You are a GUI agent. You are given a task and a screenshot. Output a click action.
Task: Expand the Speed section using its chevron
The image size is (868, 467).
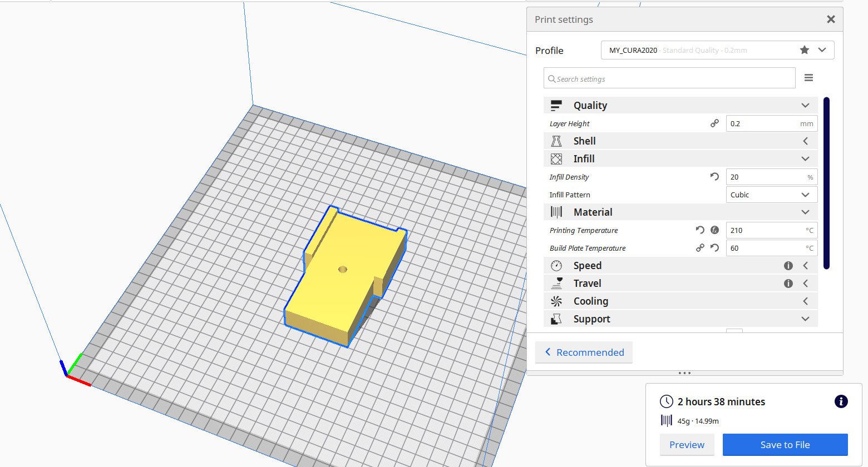[x=805, y=266]
